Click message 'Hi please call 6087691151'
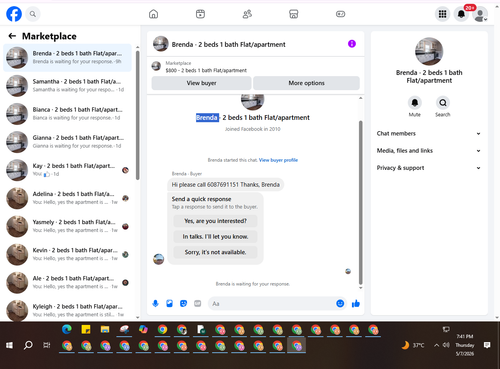500x369 pixels. point(225,185)
